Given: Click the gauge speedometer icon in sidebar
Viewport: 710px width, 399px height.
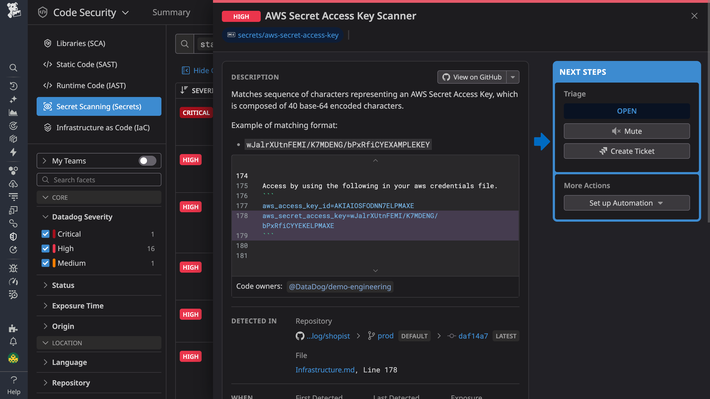Looking at the screenshot, I should pos(13,281).
